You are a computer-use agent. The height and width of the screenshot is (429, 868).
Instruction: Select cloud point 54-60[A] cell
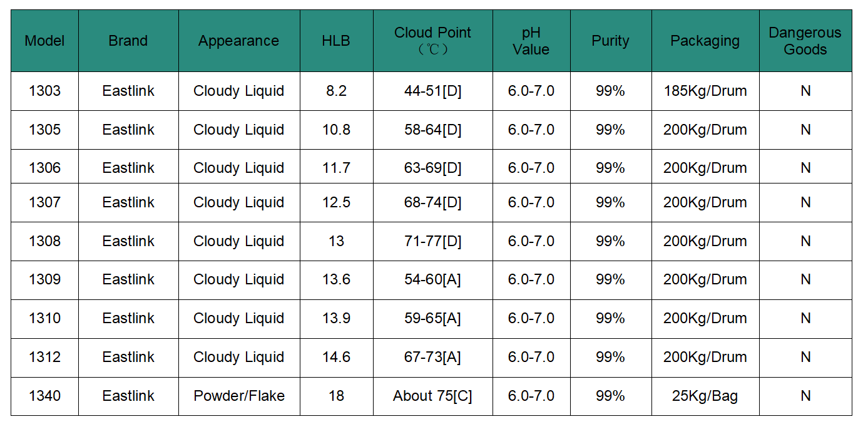tap(432, 279)
